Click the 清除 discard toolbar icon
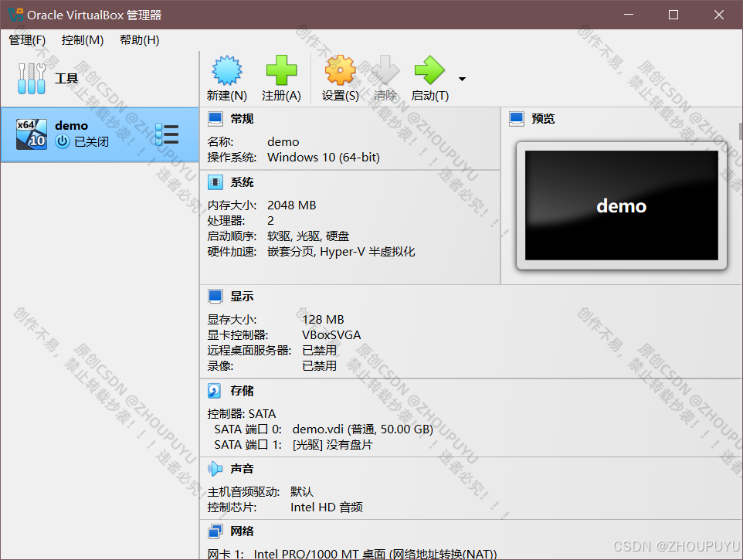Viewport: 743px width, 560px height. (385, 70)
